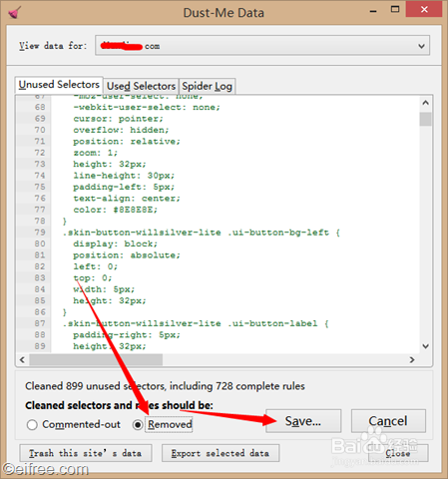Click Export selected data button
Image resolution: width=448 pixels, height=479 pixels.
[x=221, y=453]
